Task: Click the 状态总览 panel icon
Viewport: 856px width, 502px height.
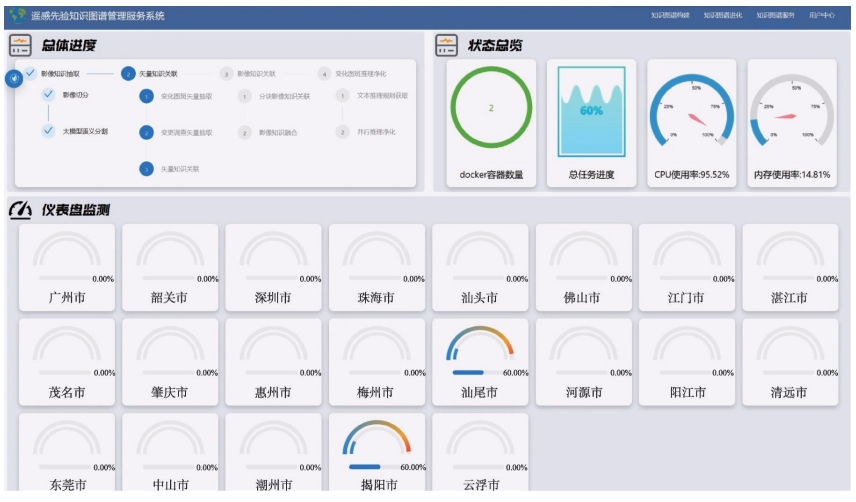Action: [x=446, y=45]
